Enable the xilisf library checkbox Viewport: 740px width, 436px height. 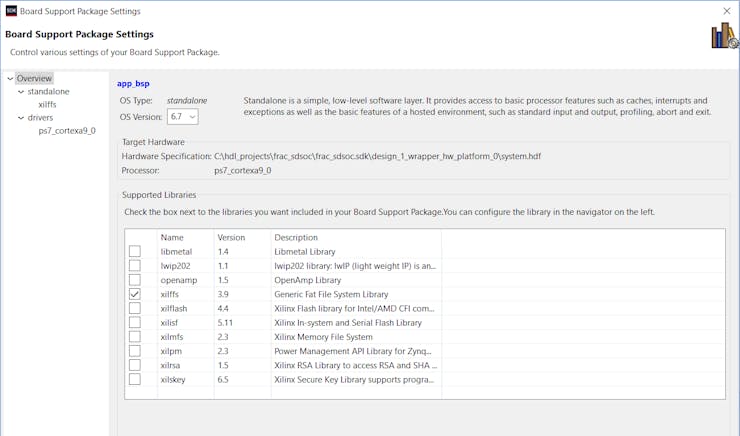[x=135, y=322]
